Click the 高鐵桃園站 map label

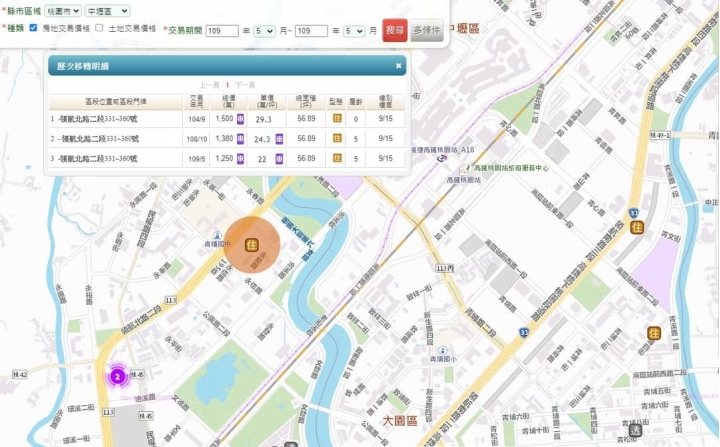(464, 180)
